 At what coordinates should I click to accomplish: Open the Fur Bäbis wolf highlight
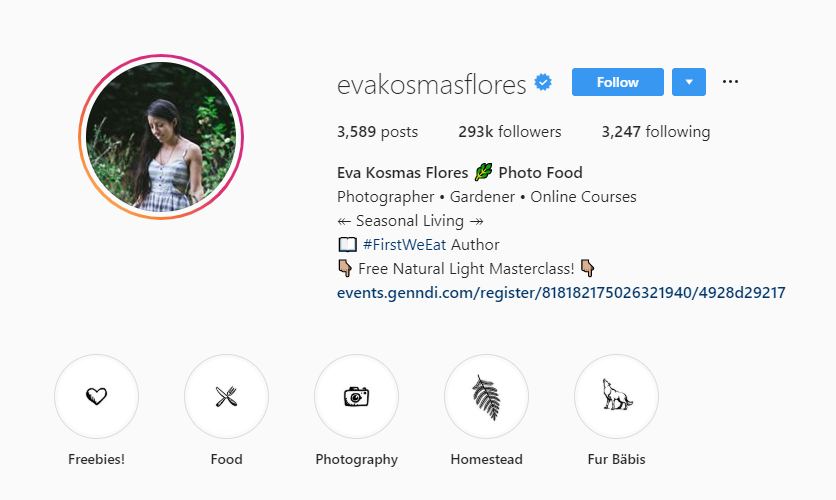tap(616, 397)
